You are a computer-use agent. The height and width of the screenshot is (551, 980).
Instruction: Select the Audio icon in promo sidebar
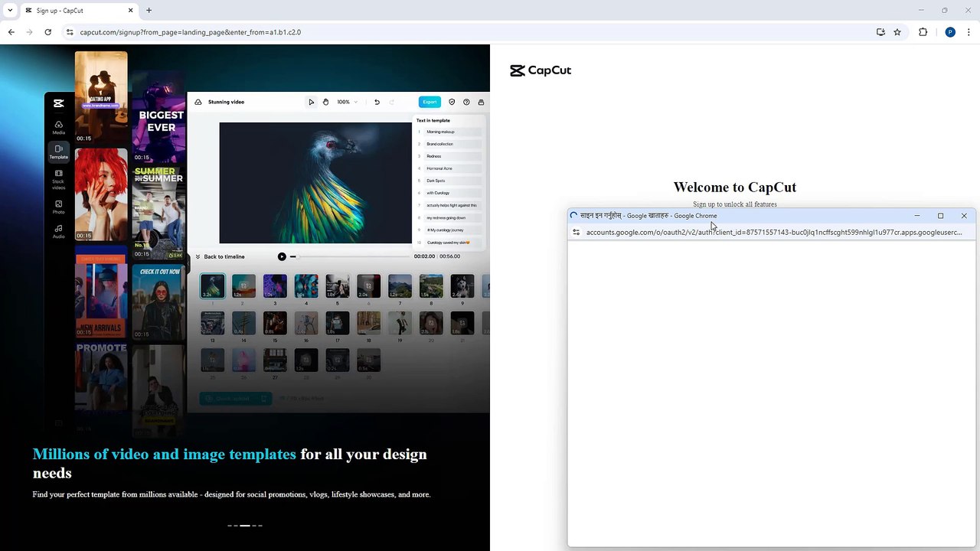58,231
